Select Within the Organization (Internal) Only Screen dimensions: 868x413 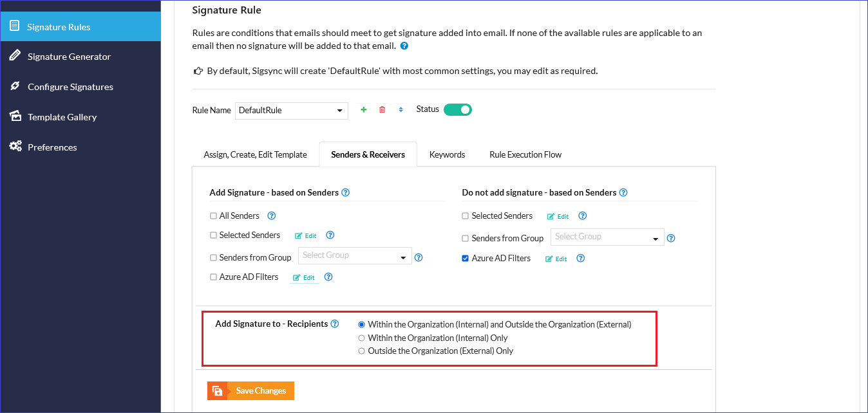click(x=362, y=338)
